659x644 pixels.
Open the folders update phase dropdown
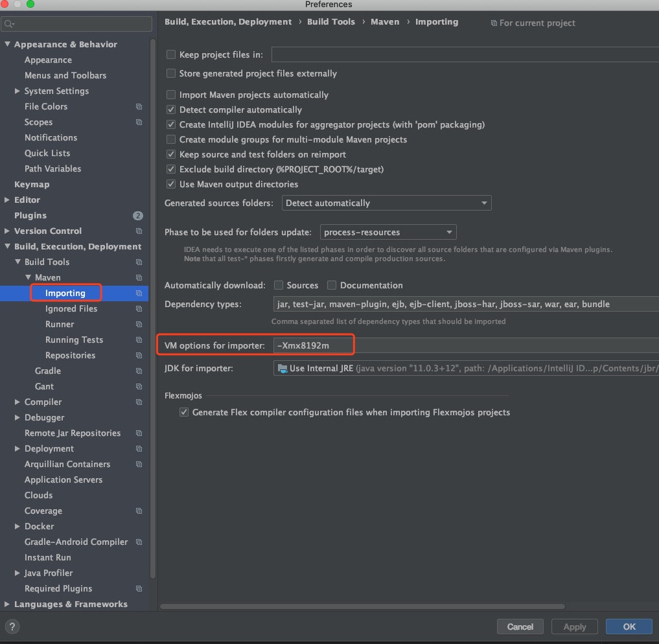pos(387,232)
